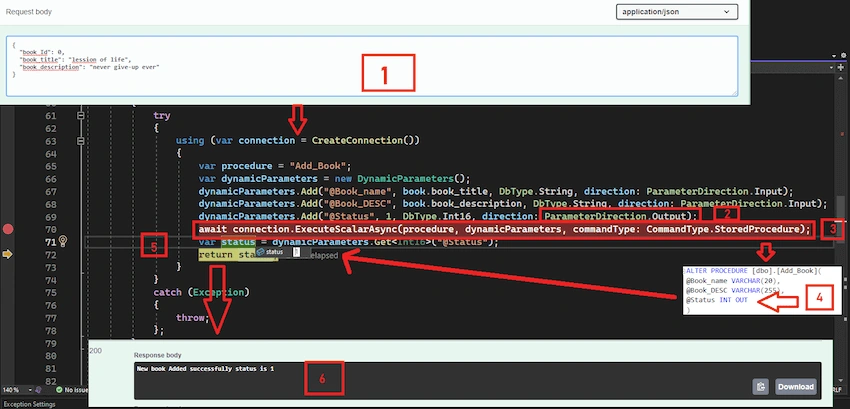The height and width of the screenshot is (409, 850).
Task: Collapse the using block at line 63
Action: tap(81, 141)
